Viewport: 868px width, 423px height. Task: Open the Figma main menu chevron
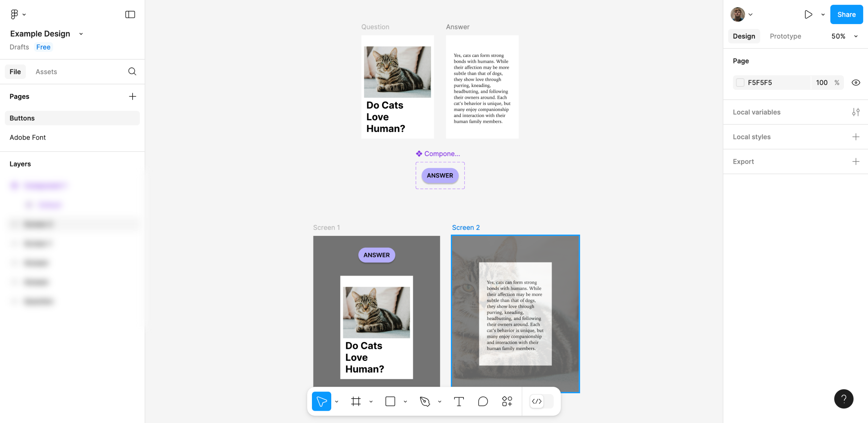tap(24, 15)
